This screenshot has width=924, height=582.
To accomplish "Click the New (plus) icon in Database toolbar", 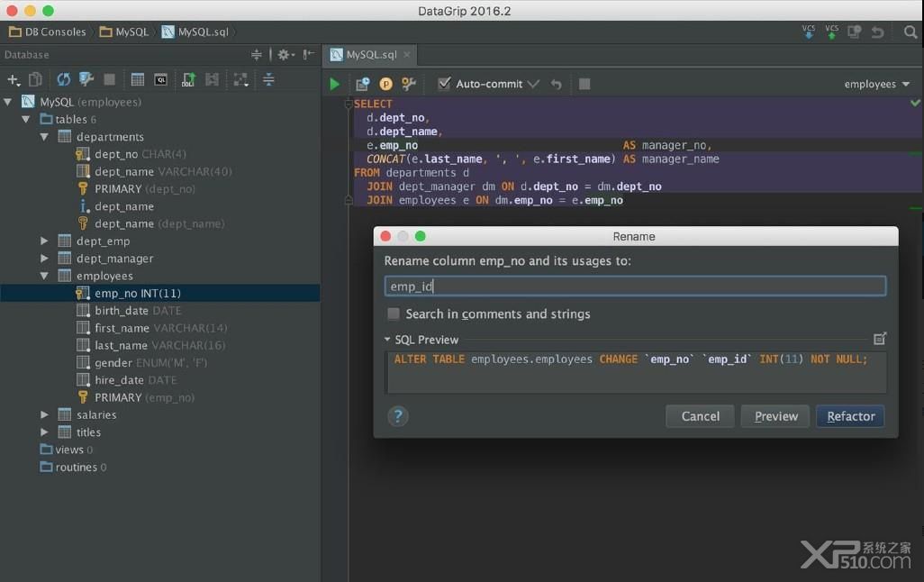I will coord(13,79).
